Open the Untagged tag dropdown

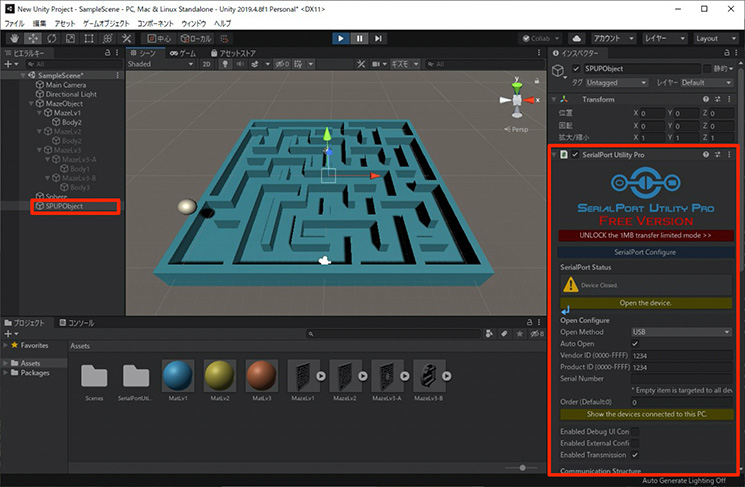click(616, 83)
